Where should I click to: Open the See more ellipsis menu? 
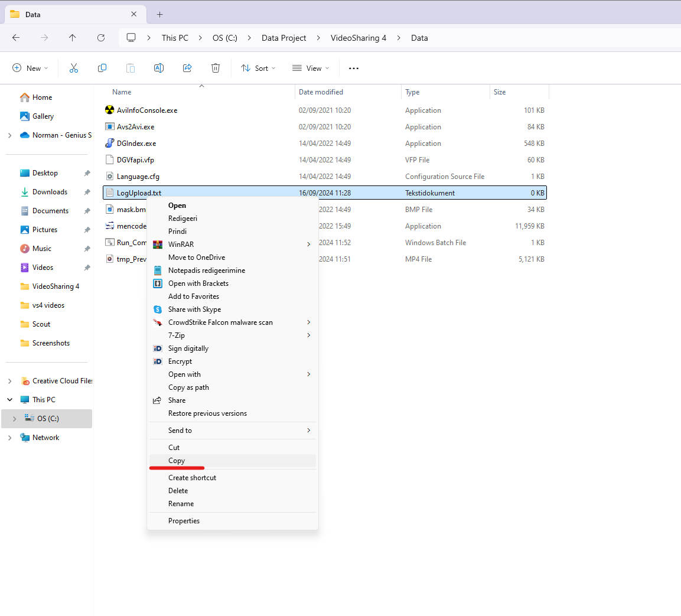click(x=354, y=68)
